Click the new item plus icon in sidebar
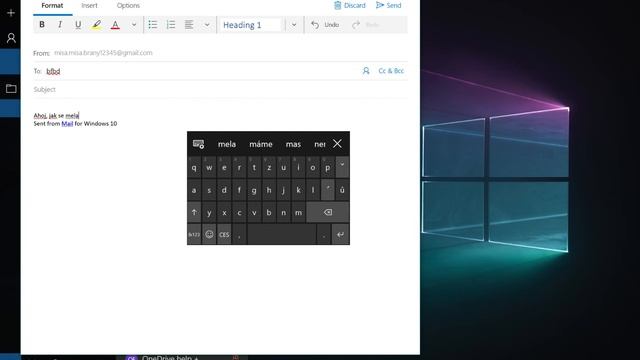640x360 pixels. 11,13
